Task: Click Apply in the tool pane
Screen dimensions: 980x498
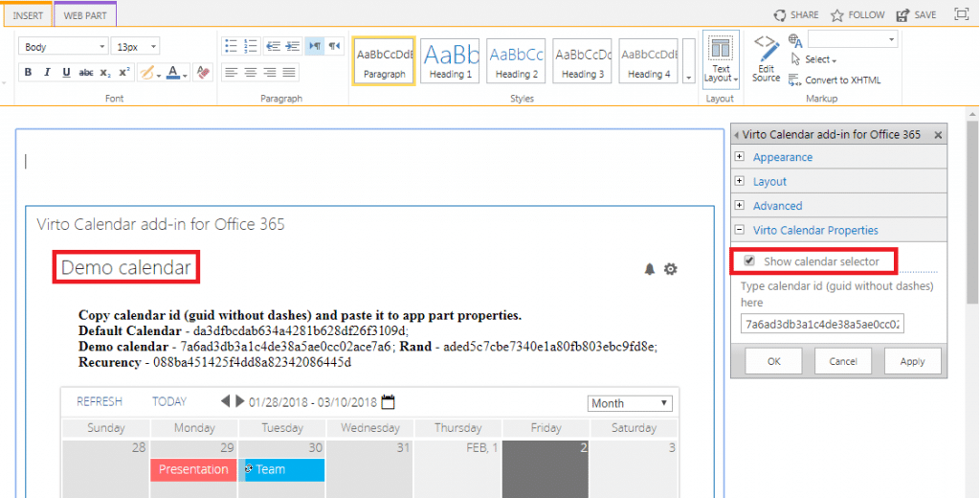Action: coord(912,361)
